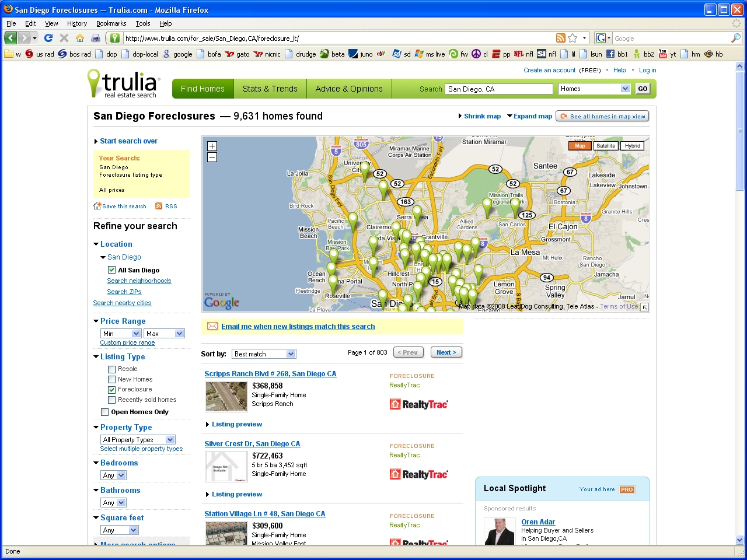Open the File menu
747x560 pixels.
11,23
